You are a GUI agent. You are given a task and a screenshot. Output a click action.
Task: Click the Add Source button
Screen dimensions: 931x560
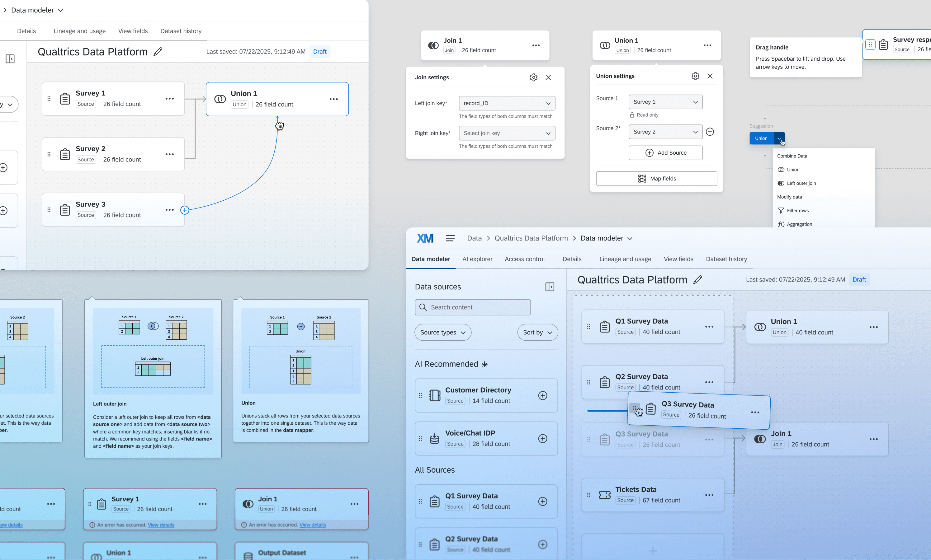pos(665,153)
